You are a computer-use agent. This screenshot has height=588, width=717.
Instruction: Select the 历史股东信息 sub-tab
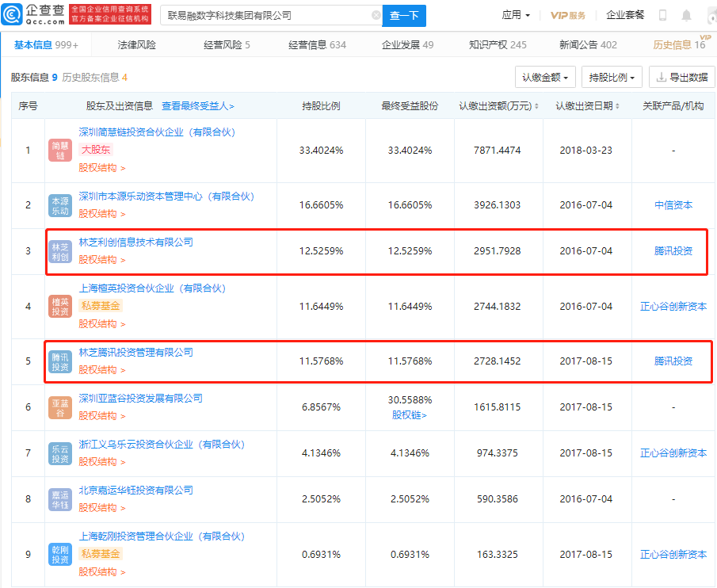94,78
